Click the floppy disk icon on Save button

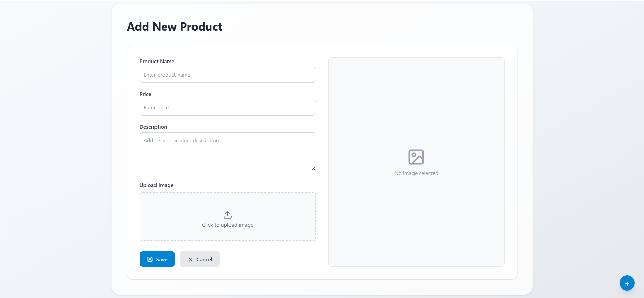pos(150,259)
